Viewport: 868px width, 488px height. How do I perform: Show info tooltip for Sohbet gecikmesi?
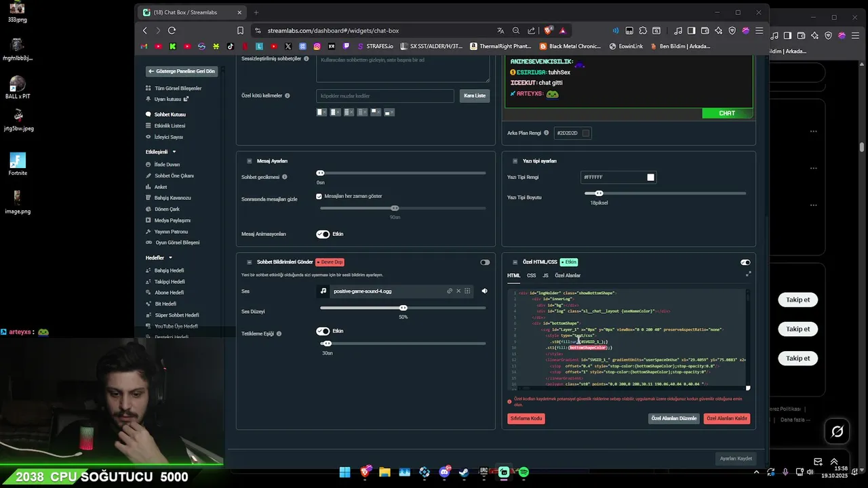[285, 177]
